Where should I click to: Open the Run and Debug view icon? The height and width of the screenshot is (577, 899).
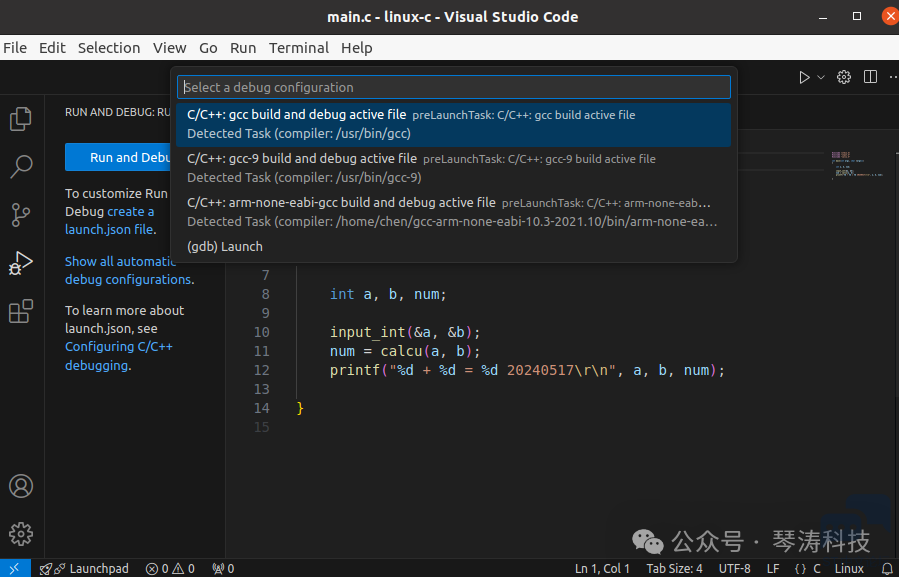(21, 263)
